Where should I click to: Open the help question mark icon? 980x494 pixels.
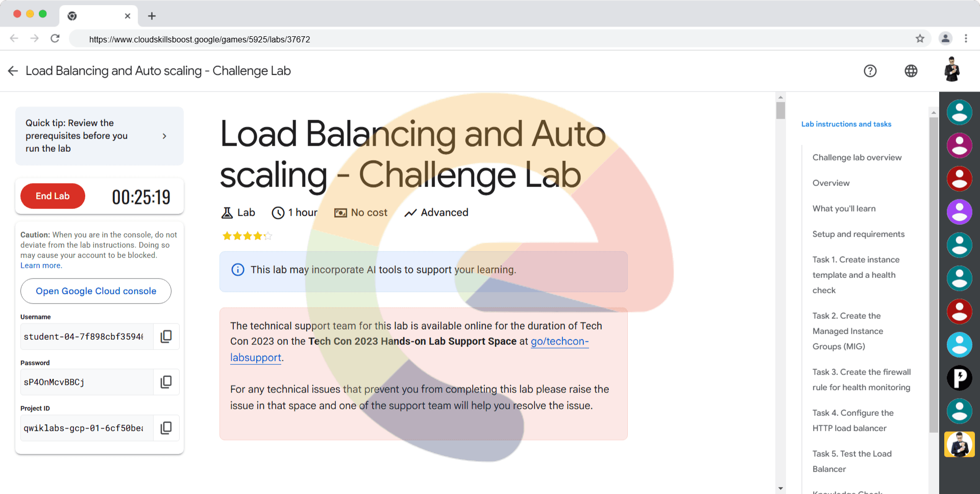pos(870,71)
